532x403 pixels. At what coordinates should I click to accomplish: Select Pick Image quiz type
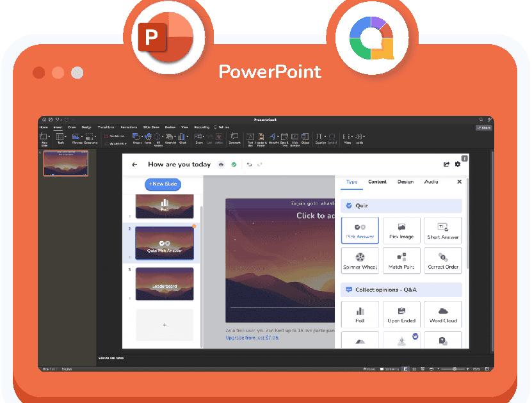pos(401,230)
